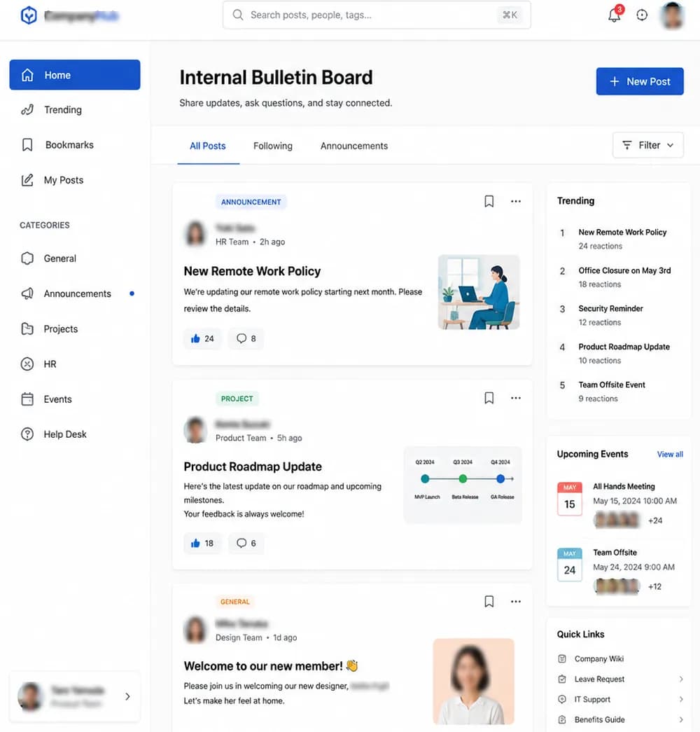The width and height of the screenshot is (700, 732).
Task: Expand the user profile card chevron
Action: click(x=127, y=696)
